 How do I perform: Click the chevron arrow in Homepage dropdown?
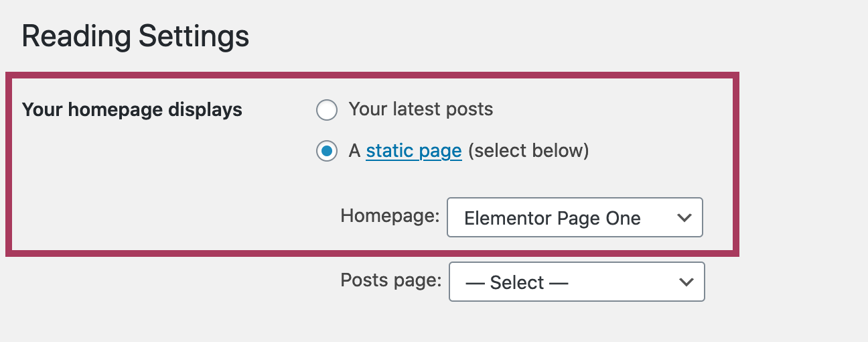[684, 217]
